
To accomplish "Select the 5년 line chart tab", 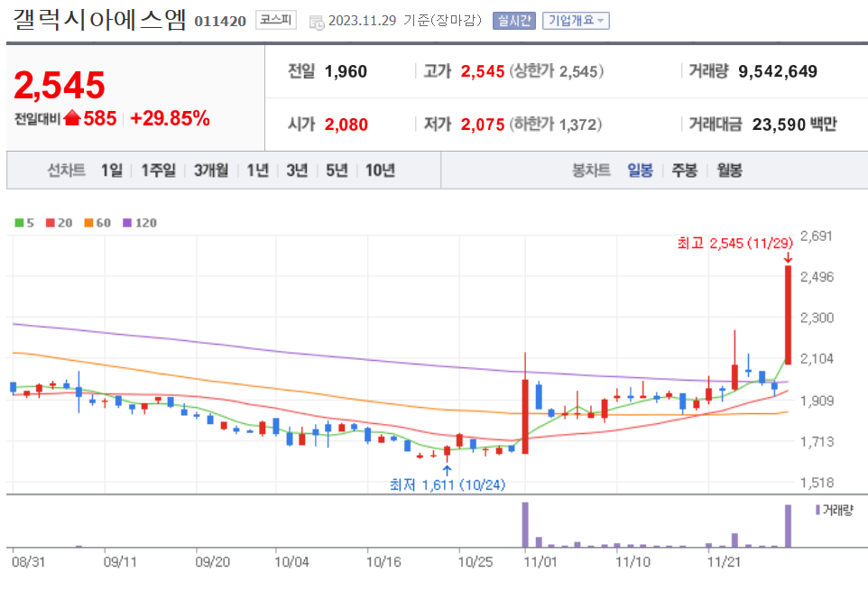I will pos(337,170).
